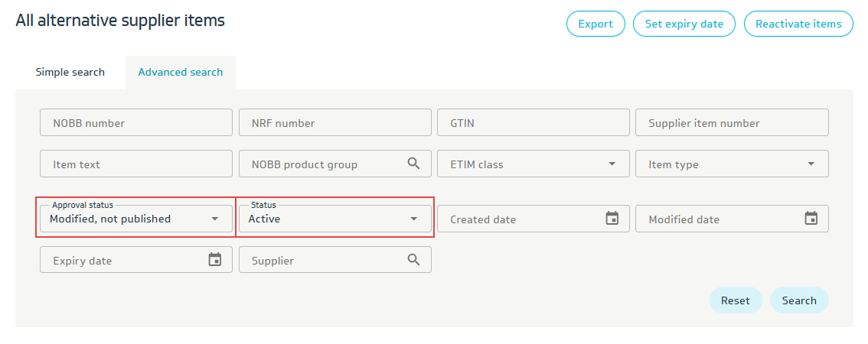Select the Supplier item number field

(732, 122)
